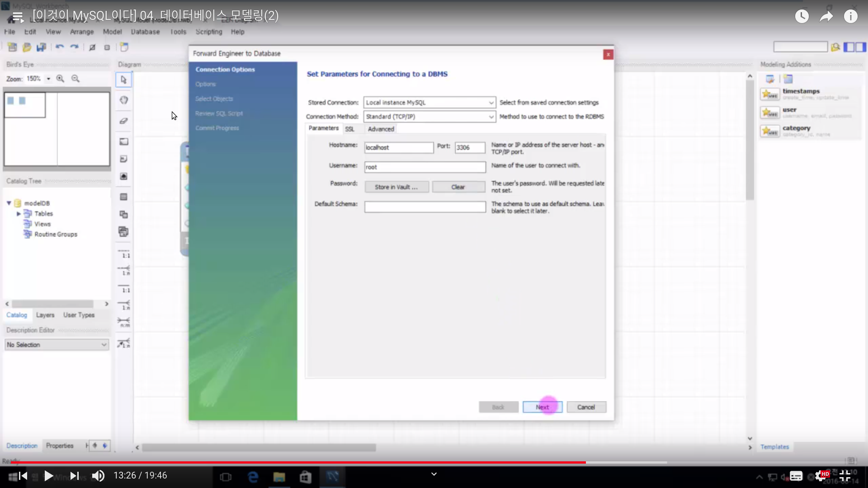Click the diagram horizontal scrollbar
The width and height of the screenshot is (868, 488).
[259, 448]
